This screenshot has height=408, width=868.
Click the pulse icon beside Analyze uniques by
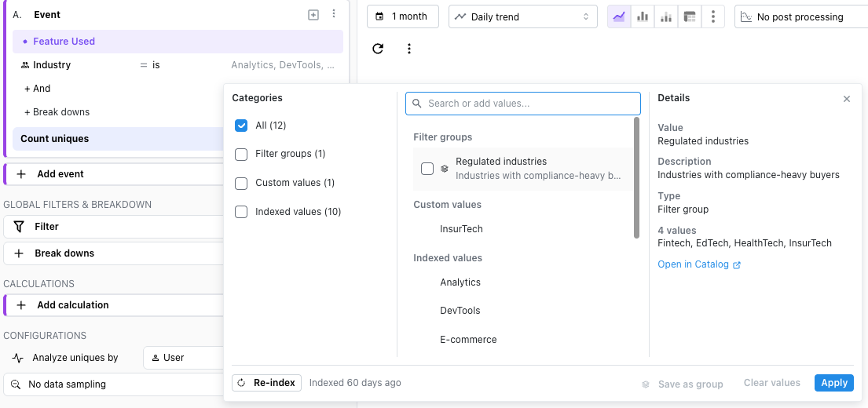[x=18, y=359]
